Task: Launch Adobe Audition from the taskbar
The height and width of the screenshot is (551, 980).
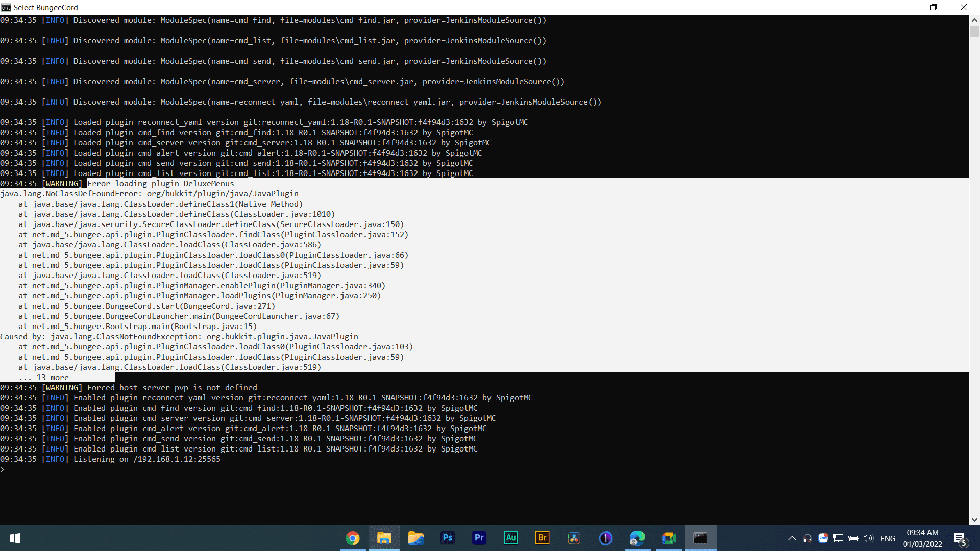Action: tap(510, 538)
